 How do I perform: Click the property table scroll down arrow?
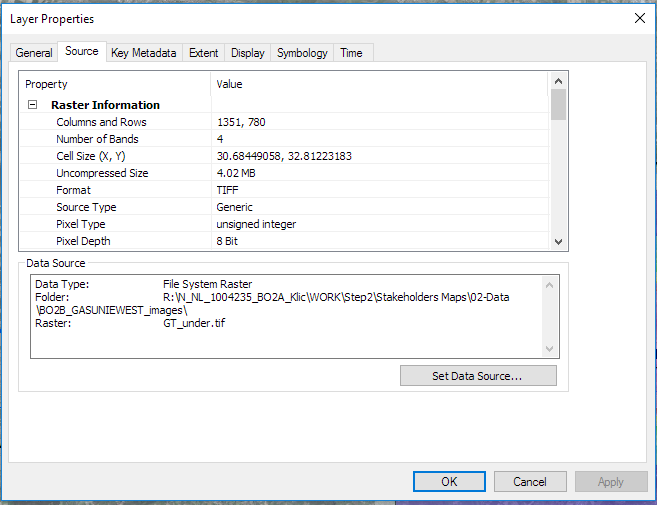pos(558,241)
